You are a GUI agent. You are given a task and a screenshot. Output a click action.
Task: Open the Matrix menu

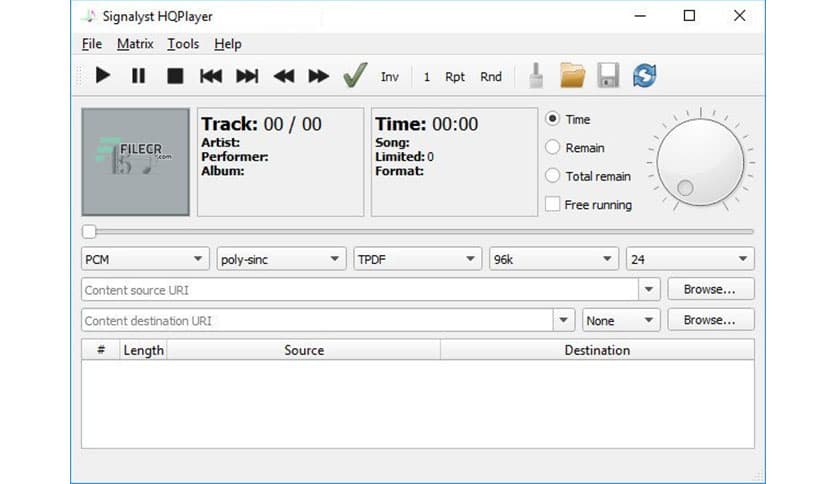tap(135, 44)
